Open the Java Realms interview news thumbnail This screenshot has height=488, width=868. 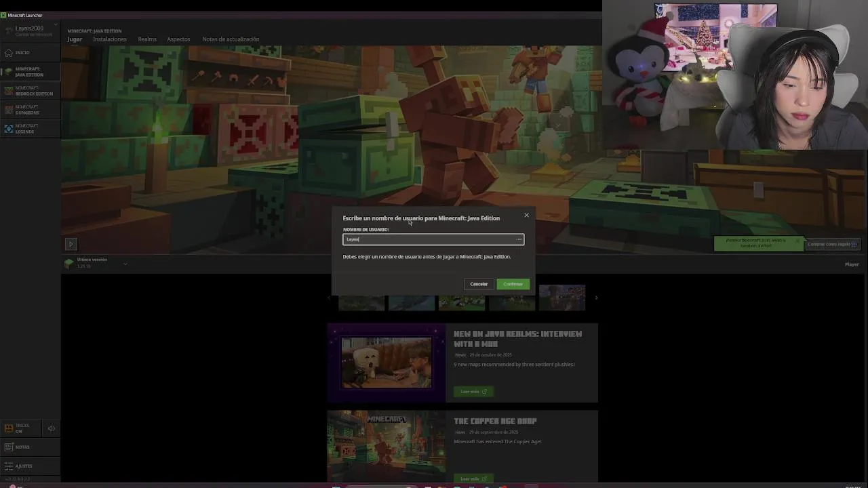click(x=387, y=363)
